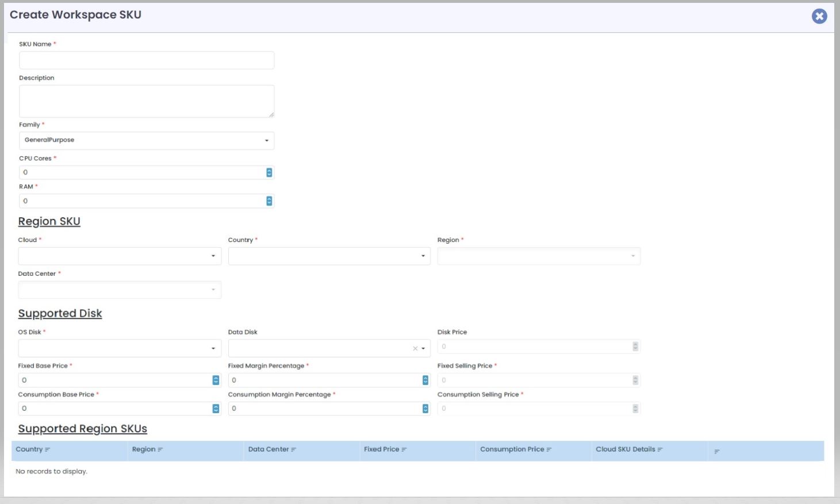The height and width of the screenshot is (504, 840).
Task: Close the Create Workspace SKU dialog
Action: coord(819,16)
